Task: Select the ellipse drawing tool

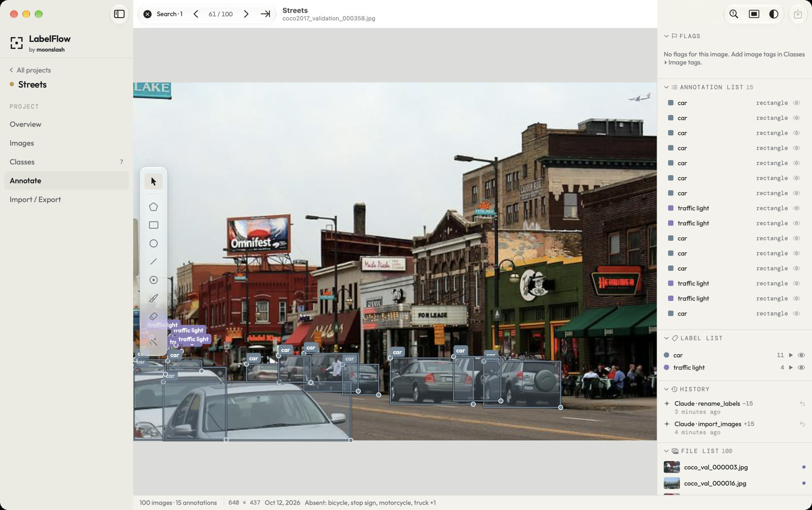Action: [x=154, y=243]
